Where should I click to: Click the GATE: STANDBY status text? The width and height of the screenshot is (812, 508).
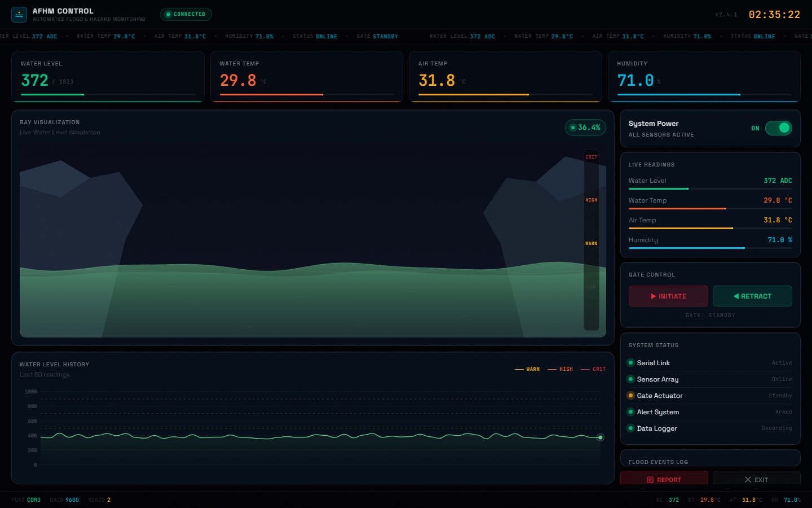(x=710, y=316)
